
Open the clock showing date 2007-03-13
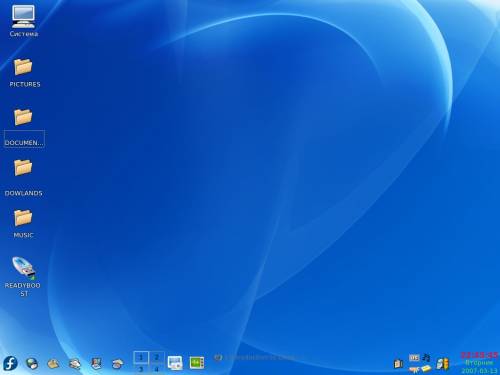479,363
